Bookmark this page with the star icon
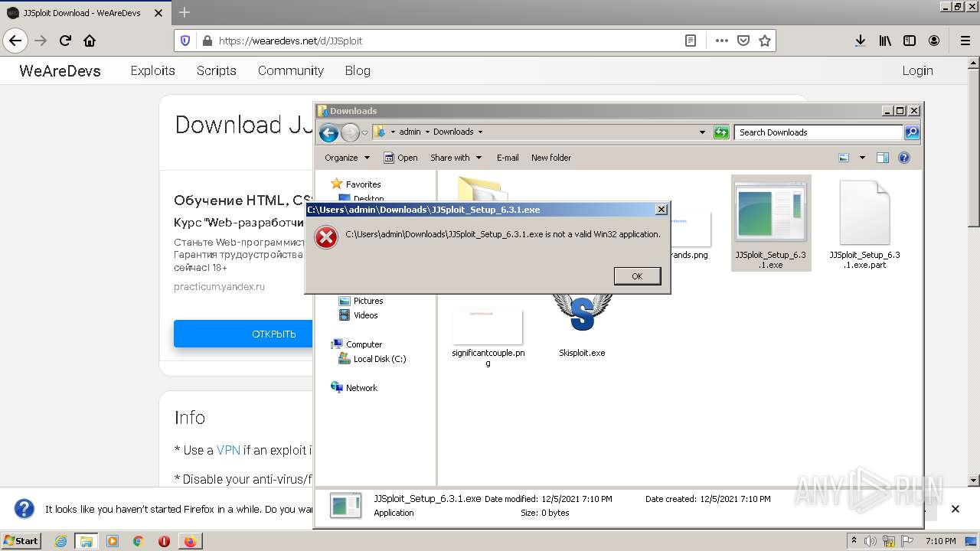 [764, 41]
